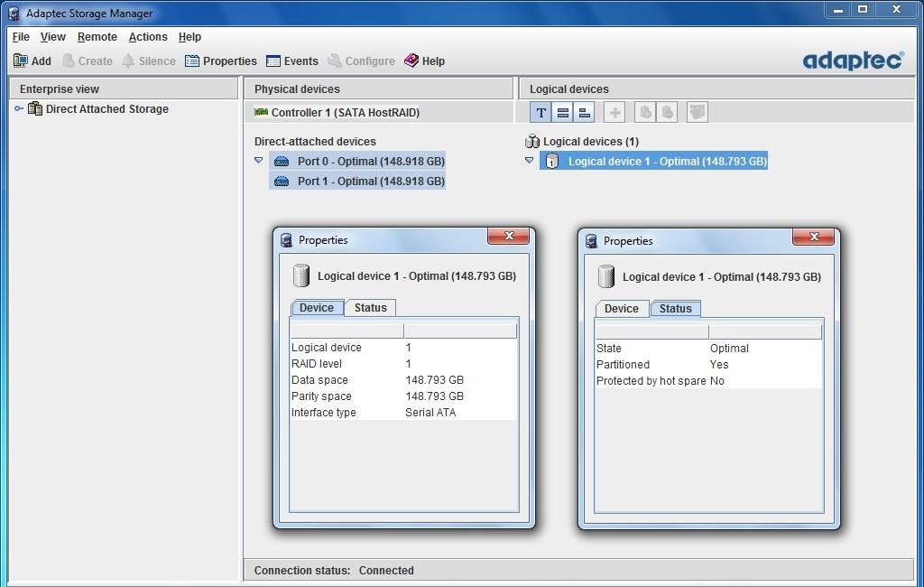The image size is (924, 587).
Task: Click the Direct Attached Storage server icon
Action: click(35, 108)
